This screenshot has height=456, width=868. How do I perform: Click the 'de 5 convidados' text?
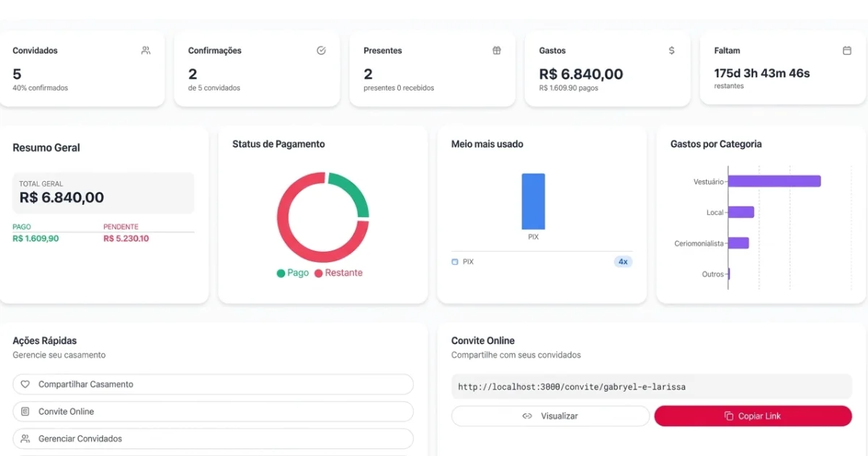(x=214, y=88)
